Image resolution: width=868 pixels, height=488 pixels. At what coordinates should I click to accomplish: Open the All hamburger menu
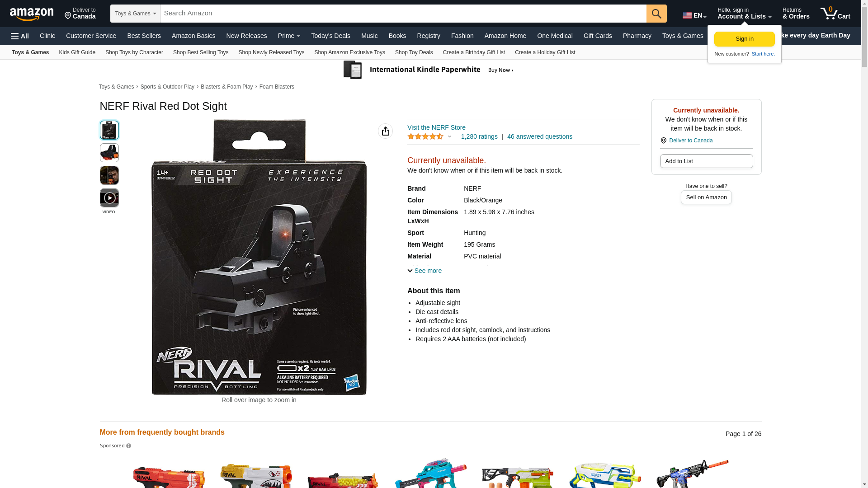pos(20,36)
